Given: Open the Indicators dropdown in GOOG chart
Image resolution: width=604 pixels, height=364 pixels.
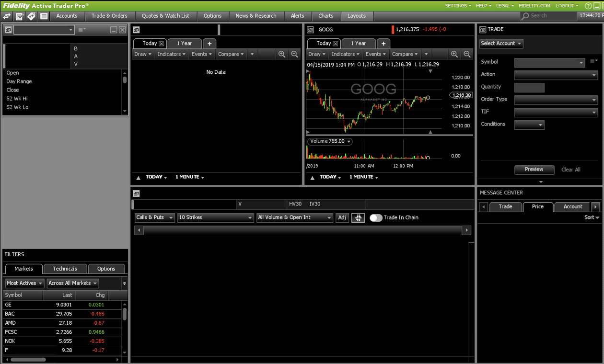Looking at the screenshot, I should click(346, 54).
